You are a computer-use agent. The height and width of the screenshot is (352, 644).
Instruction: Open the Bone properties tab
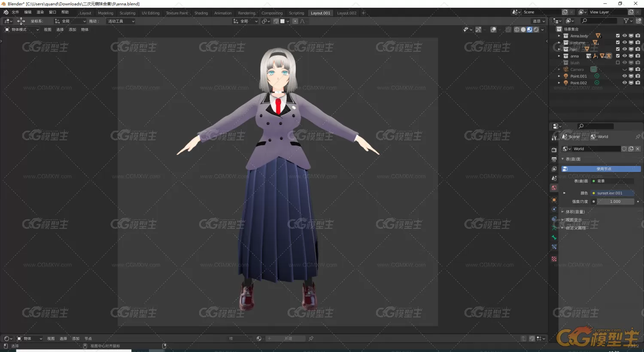(554, 237)
